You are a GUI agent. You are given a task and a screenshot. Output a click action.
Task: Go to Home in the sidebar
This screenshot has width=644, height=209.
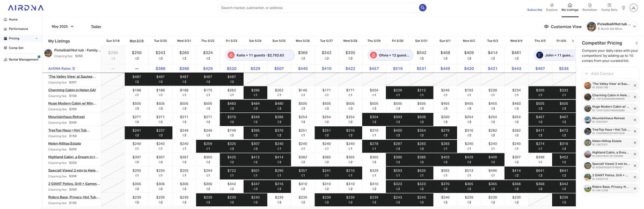[x=13, y=19]
